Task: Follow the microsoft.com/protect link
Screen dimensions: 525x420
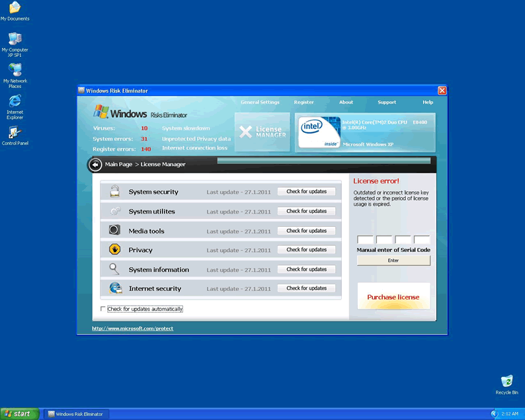Action: (132, 329)
